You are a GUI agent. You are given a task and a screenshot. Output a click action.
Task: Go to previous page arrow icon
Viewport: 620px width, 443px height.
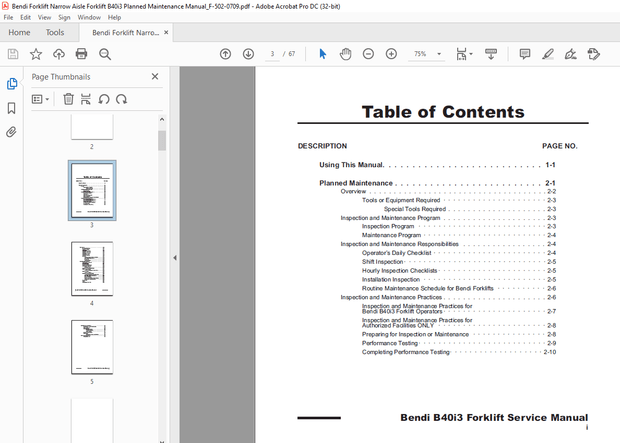(x=225, y=54)
